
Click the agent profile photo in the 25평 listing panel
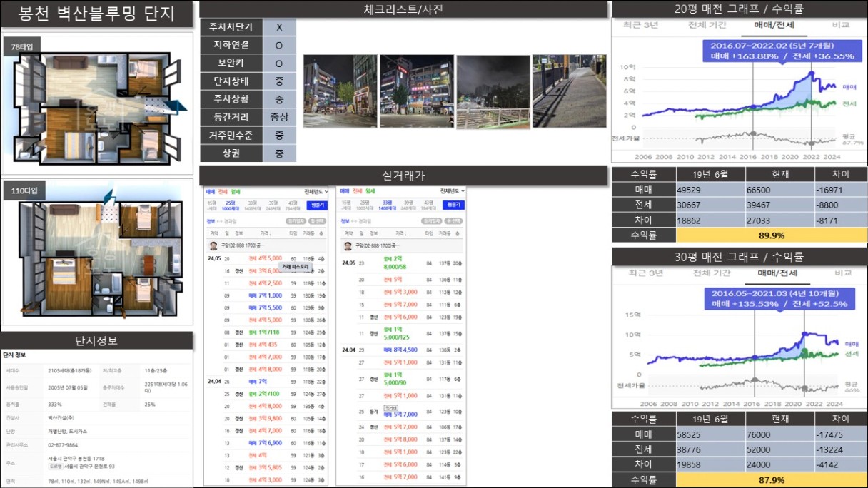(213, 245)
